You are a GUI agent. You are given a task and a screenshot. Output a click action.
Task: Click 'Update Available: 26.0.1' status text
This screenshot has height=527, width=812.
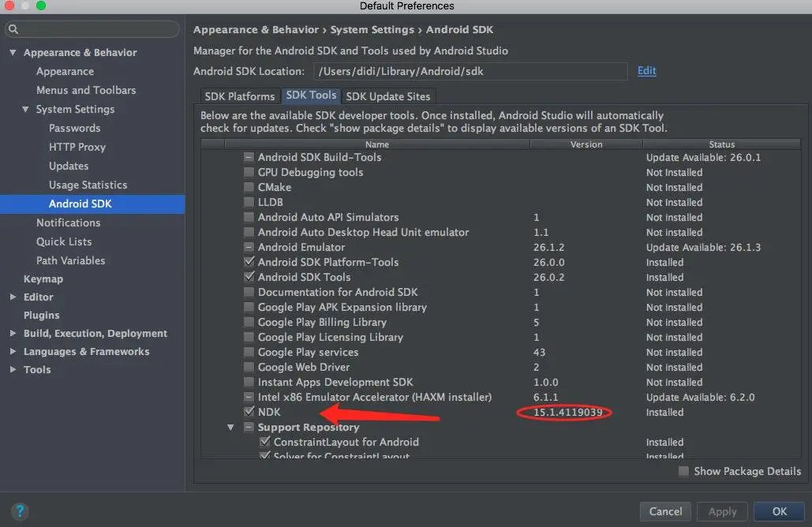point(703,157)
